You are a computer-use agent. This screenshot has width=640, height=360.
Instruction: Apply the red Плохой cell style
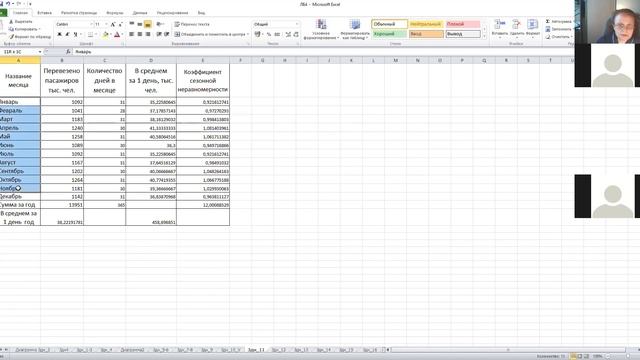click(463, 24)
